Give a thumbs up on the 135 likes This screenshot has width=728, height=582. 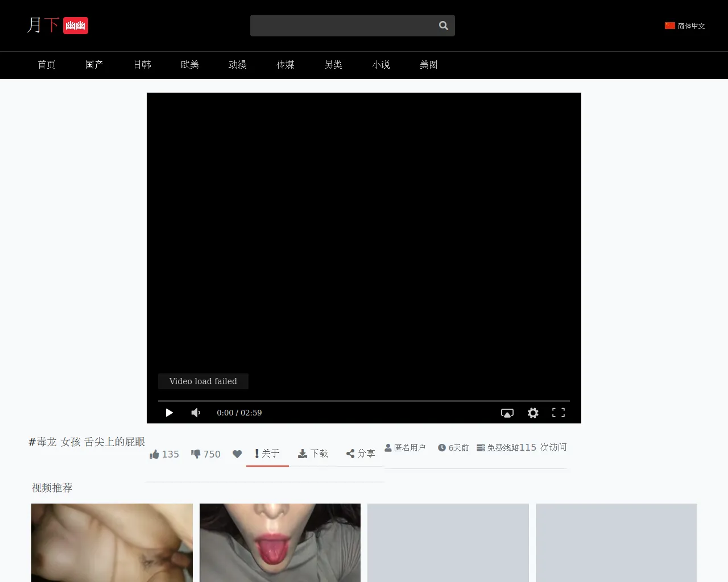point(164,454)
